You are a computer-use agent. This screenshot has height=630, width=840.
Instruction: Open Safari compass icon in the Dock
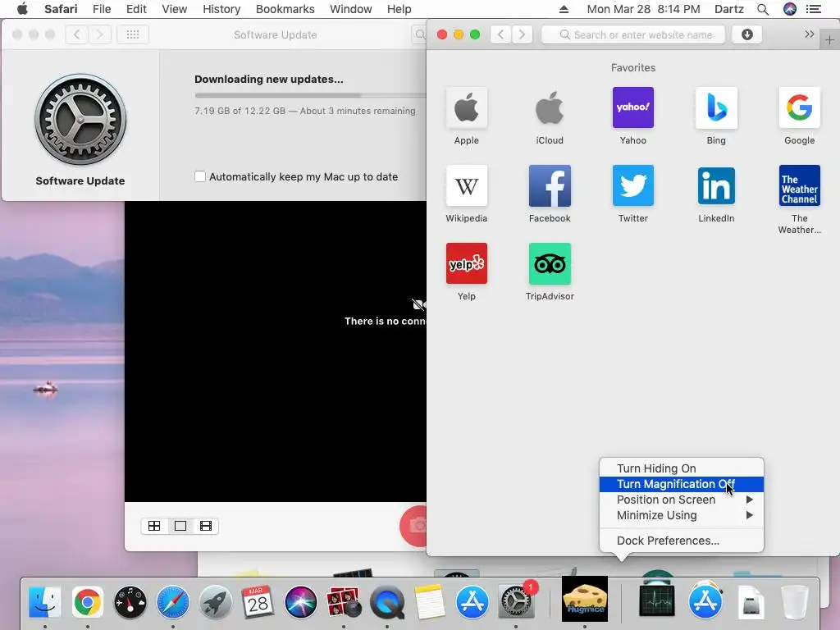click(x=172, y=602)
